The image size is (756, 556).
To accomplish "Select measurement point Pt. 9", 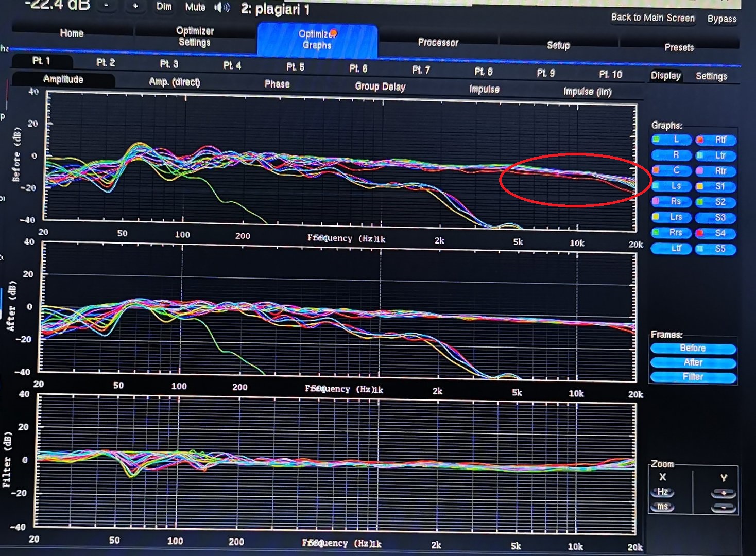I will (x=546, y=73).
